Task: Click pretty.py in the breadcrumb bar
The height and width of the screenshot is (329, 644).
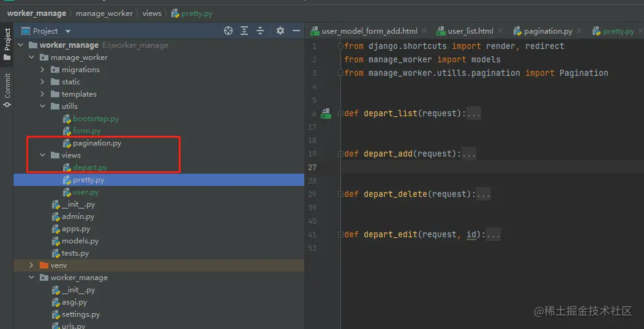Action: pos(192,13)
